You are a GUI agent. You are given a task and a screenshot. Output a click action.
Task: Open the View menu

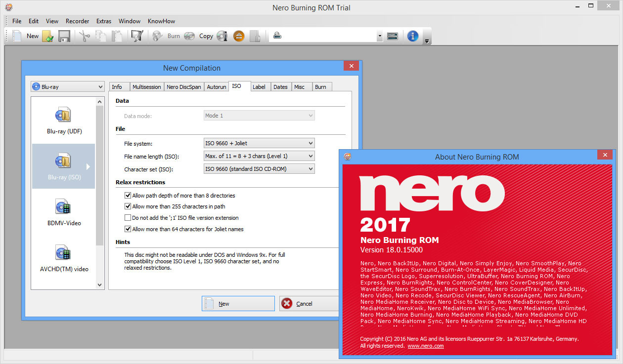pyautogui.click(x=52, y=21)
